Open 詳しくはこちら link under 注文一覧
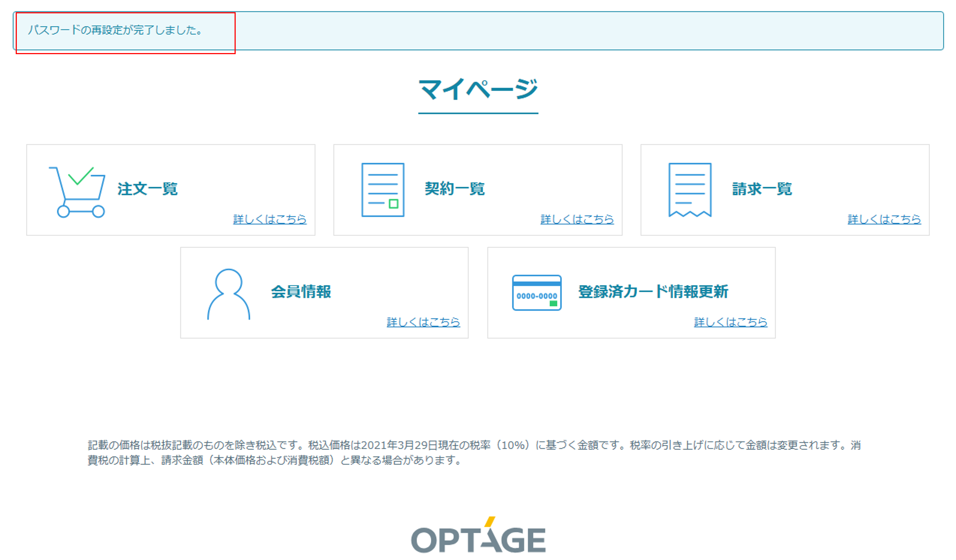 270,219
